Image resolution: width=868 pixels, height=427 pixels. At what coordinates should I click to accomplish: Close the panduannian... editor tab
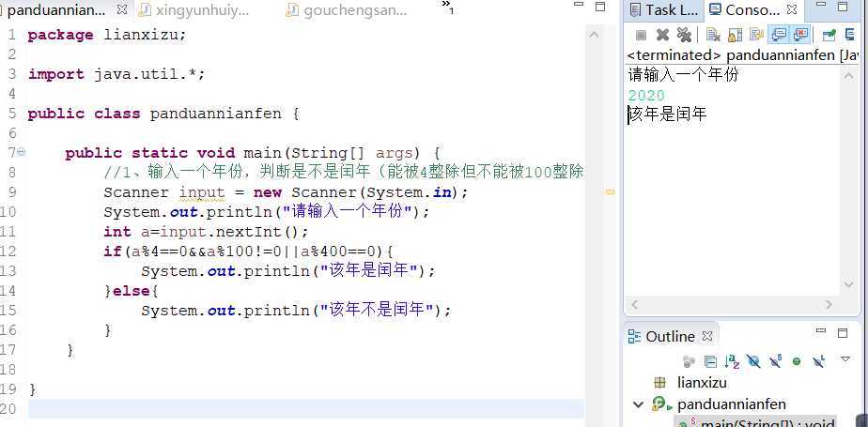123,9
